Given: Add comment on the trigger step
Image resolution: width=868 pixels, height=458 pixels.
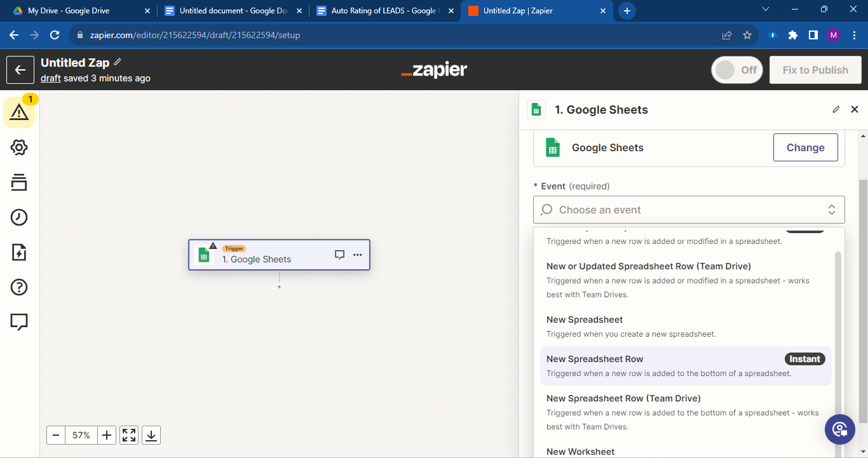Looking at the screenshot, I should pos(339,255).
